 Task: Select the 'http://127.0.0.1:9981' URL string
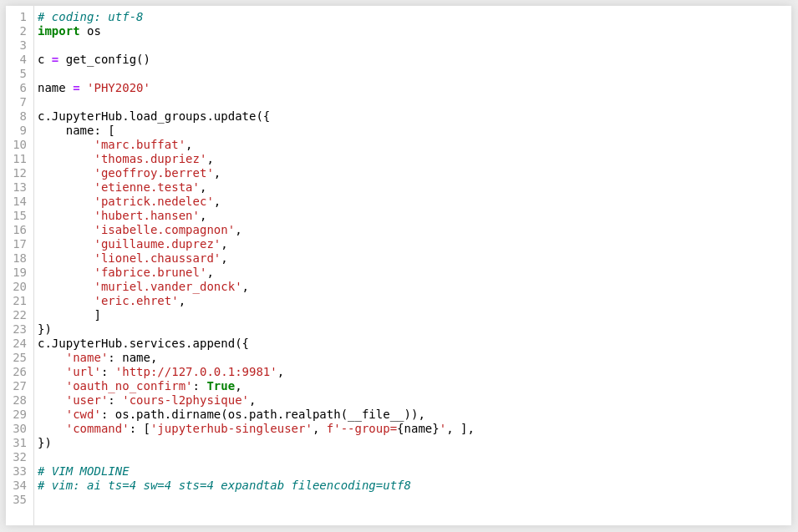(x=196, y=372)
